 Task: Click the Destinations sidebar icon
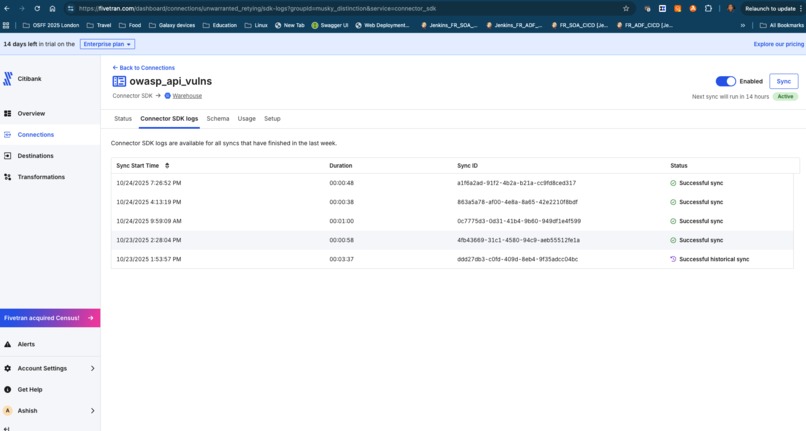point(7,155)
